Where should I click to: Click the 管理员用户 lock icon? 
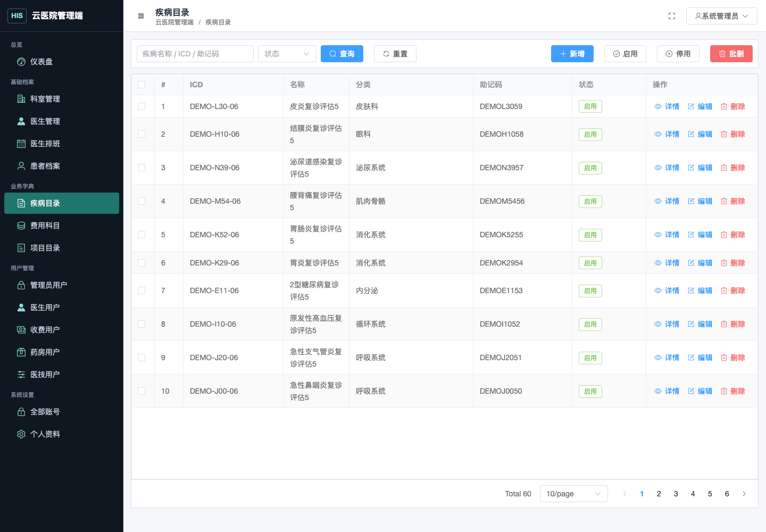pyautogui.click(x=21, y=285)
